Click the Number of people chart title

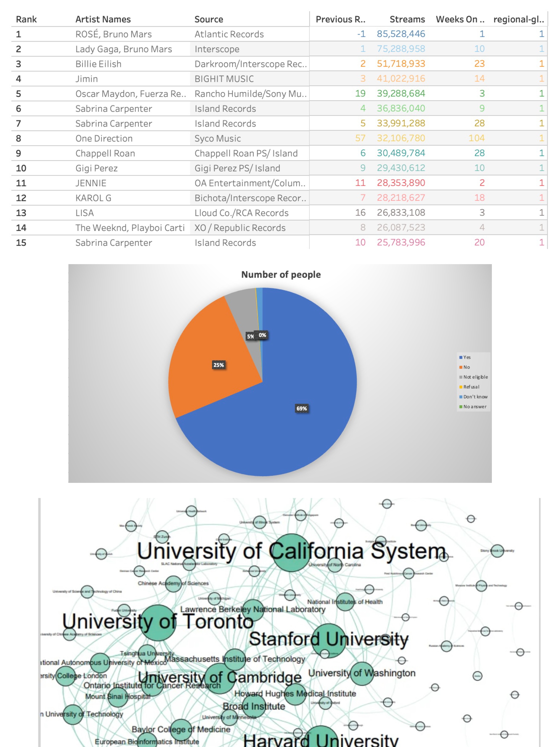(281, 275)
